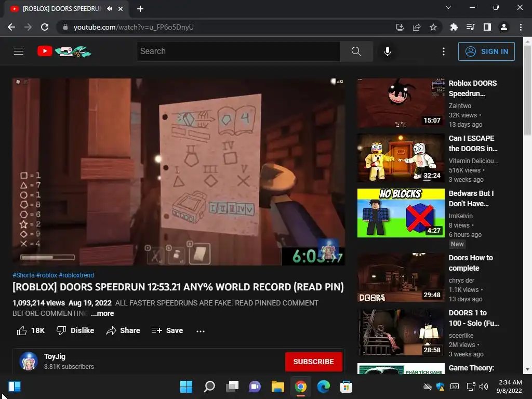Bookmark this tab with the star
Viewport: 532px width, 399px height.
[x=433, y=27]
